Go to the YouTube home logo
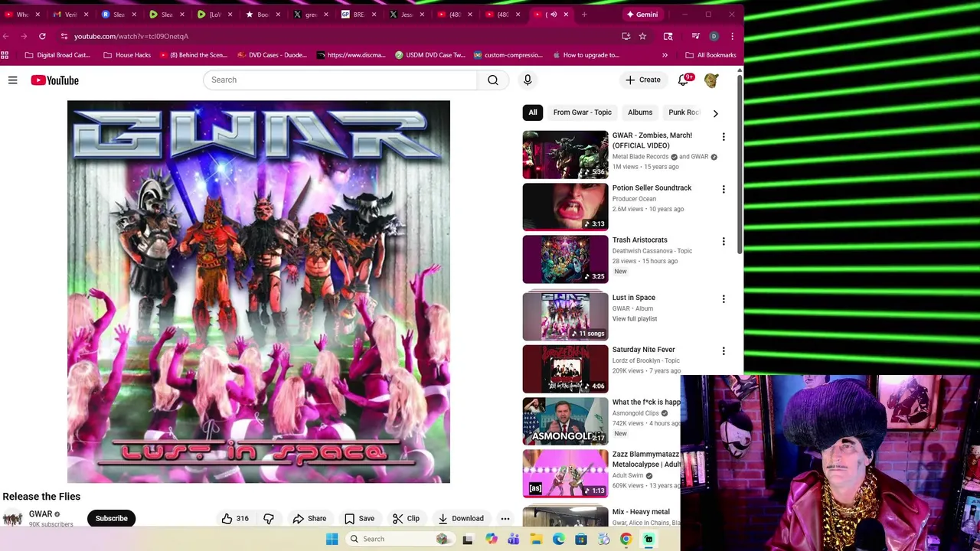 click(54, 80)
